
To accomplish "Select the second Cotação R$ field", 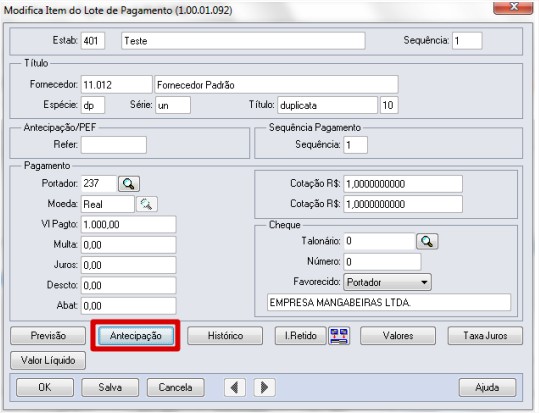I will point(403,204).
